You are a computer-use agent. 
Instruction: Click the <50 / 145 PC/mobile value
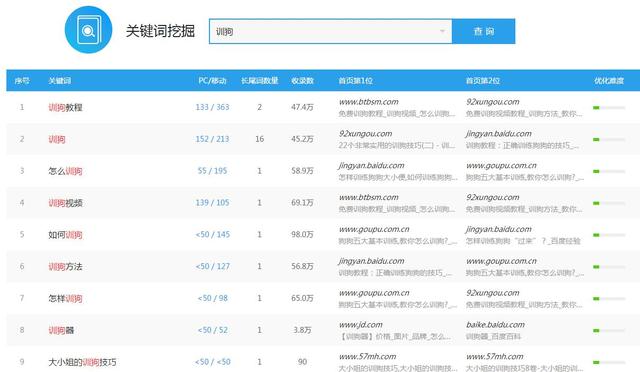tap(213, 234)
